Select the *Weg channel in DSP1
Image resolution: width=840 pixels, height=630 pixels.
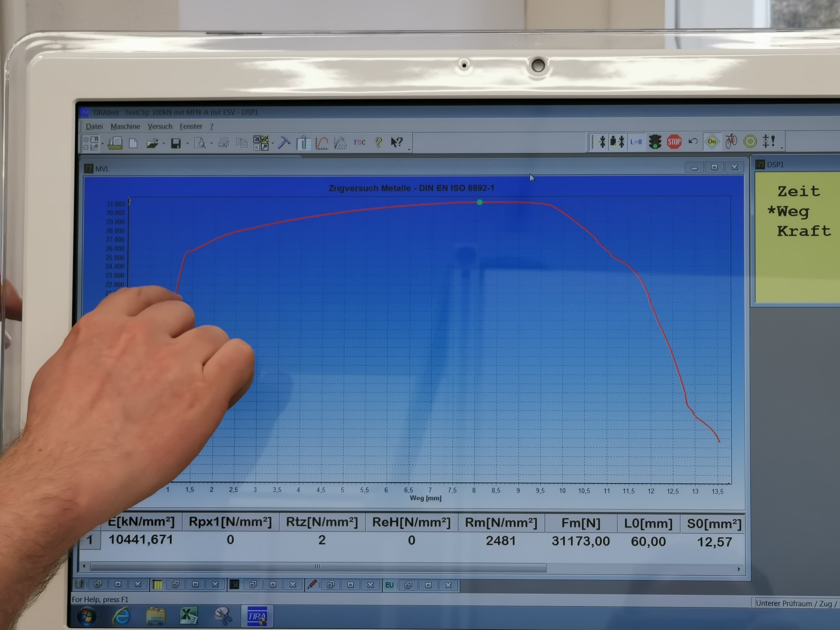(x=788, y=212)
